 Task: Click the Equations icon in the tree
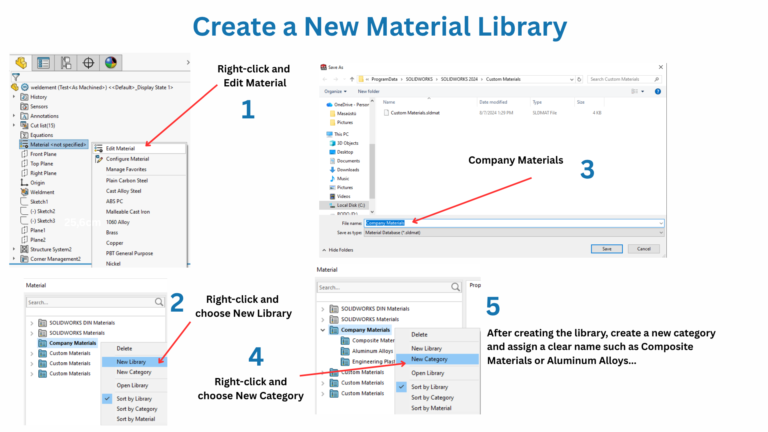click(x=24, y=135)
